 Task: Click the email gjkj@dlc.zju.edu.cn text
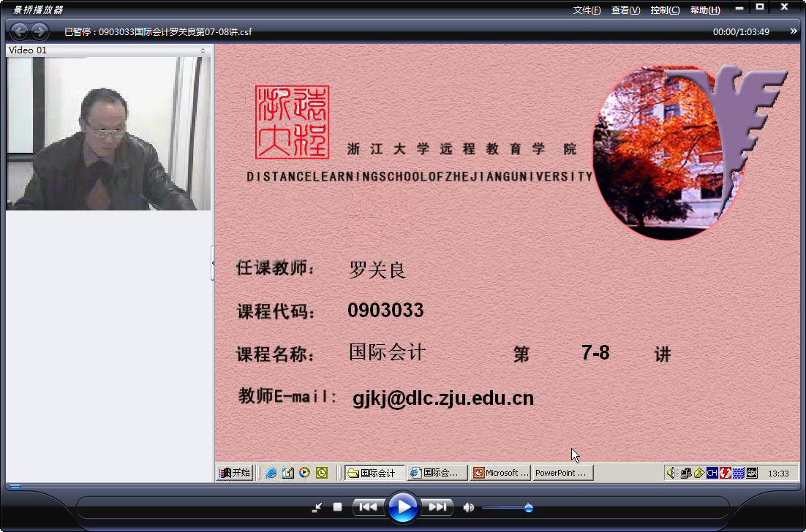coord(443,398)
